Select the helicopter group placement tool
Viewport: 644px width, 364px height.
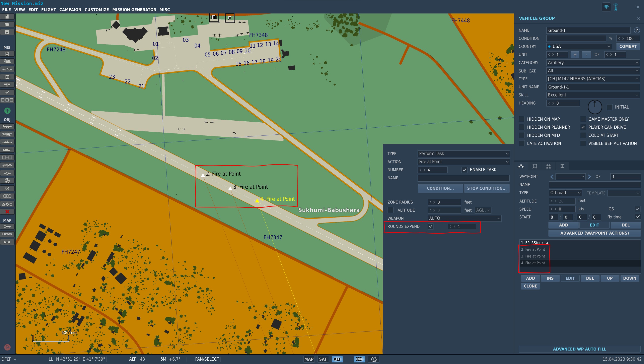(x=7, y=134)
